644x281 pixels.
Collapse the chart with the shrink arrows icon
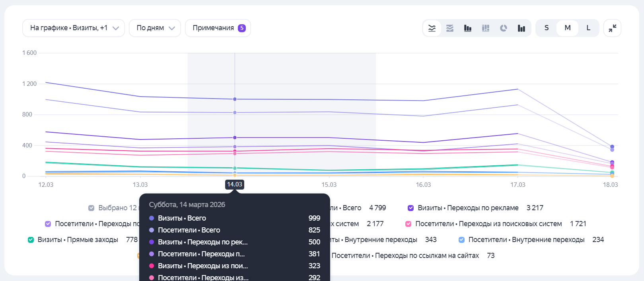click(613, 28)
